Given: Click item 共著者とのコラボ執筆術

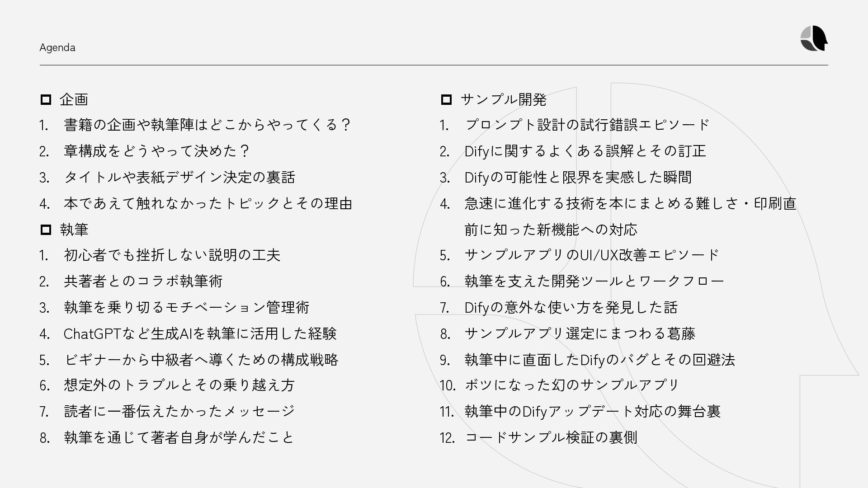Looking at the screenshot, I should [143, 281].
